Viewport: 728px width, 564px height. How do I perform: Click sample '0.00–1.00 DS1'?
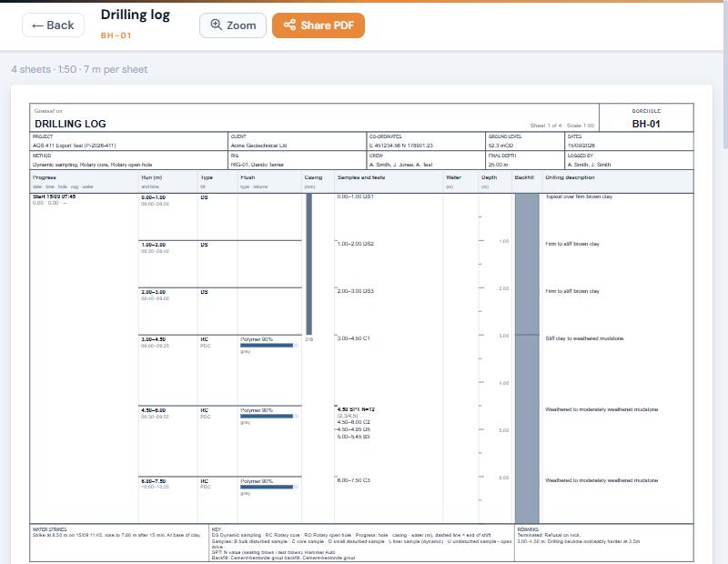356,196
